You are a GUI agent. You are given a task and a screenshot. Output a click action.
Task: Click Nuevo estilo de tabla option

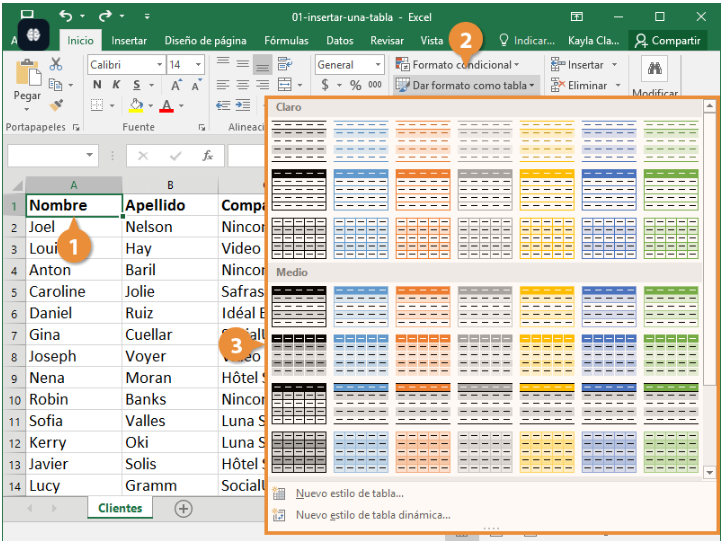[349, 494]
